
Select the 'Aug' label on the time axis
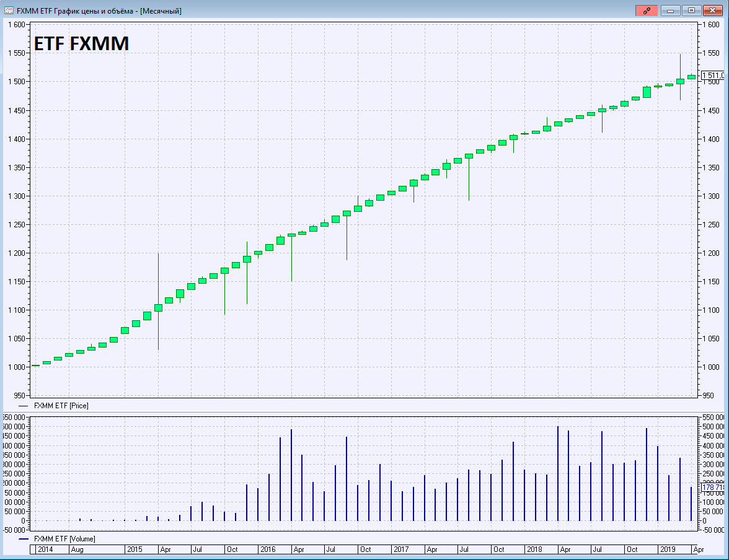77,549
